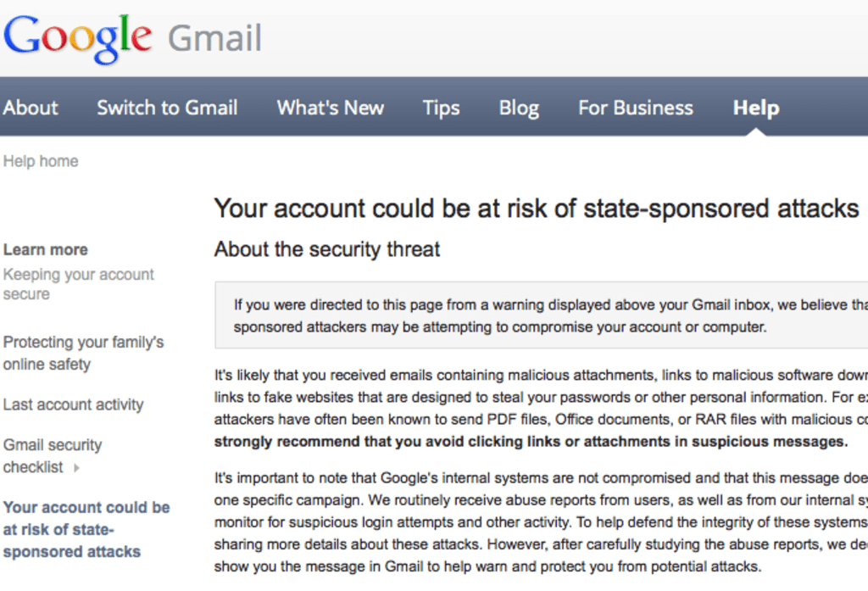The image size is (868, 591).
Task: Click the Google logo
Action: [78, 38]
